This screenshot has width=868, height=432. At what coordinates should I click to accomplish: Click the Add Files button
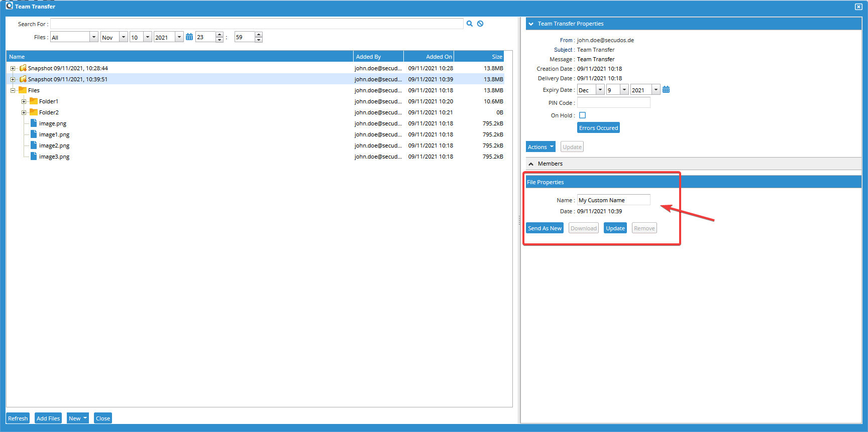pos(48,418)
